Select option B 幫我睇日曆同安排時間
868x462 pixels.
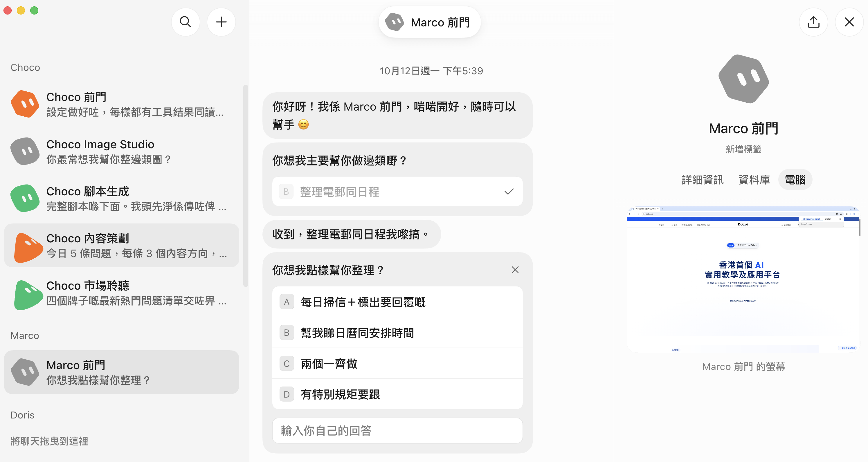(397, 333)
